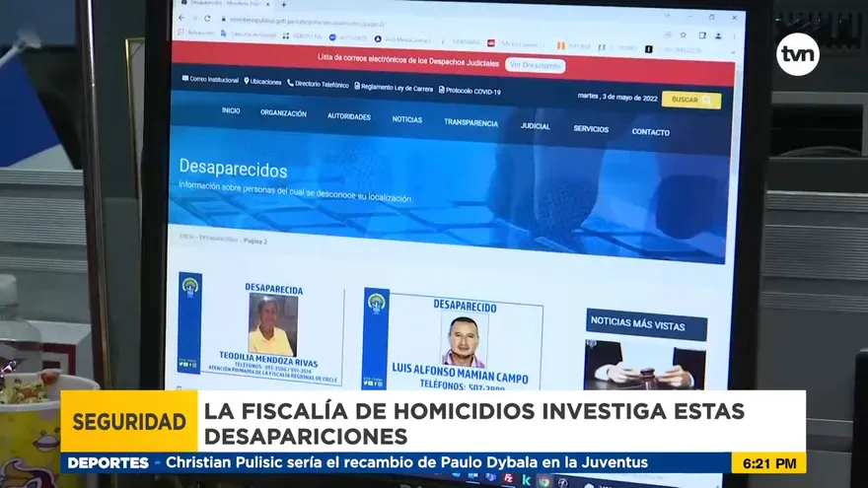The height and width of the screenshot is (488, 868).
Task: Switch to Chrome in the taskbar
Action: (544, 481)
